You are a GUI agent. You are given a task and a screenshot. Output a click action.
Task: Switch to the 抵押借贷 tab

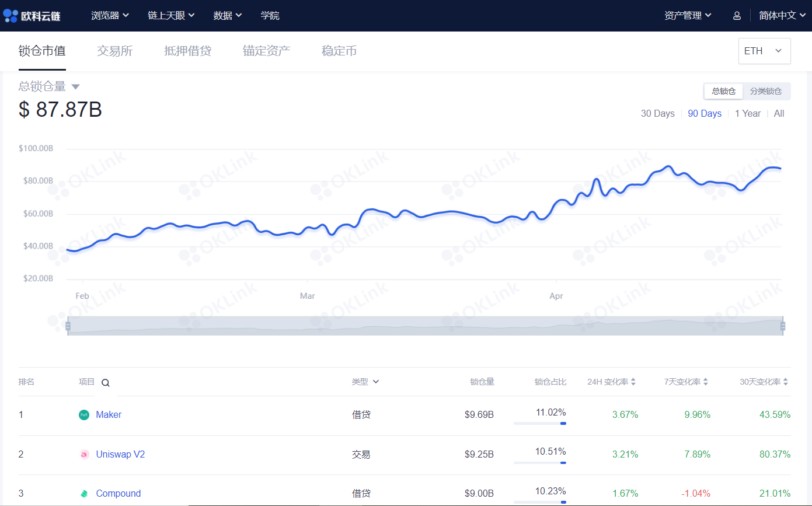(187, 51)
